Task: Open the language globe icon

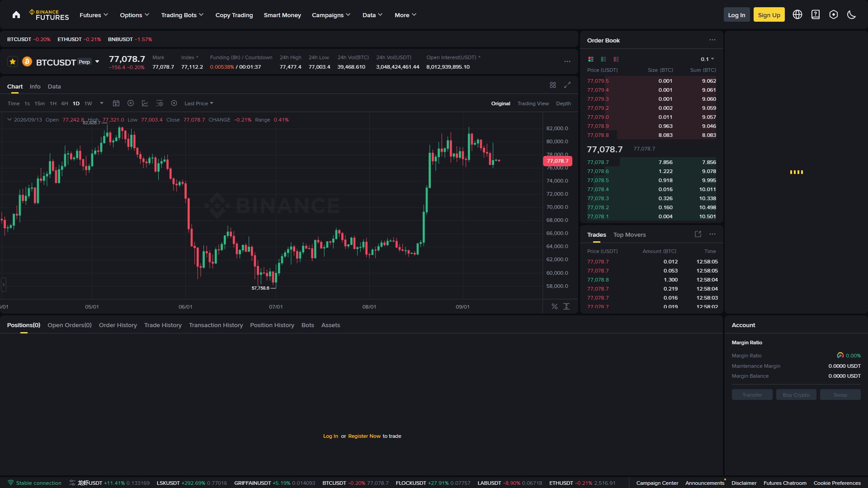Action: (x=797, y=15)
